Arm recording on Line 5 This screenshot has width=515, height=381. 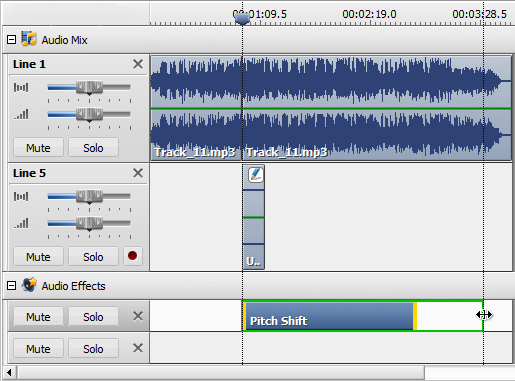[132, 256]
